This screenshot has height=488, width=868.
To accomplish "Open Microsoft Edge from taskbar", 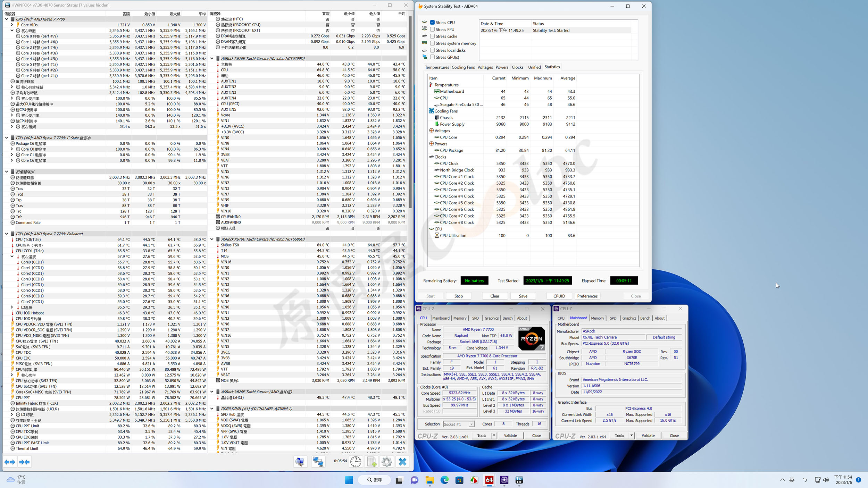I will (x=444, y=480).
